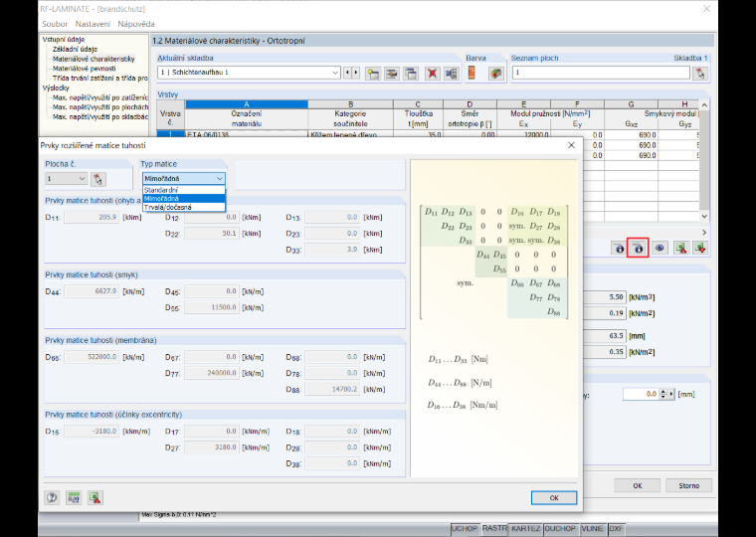Toggle the eye view mode button
Image resolution: width=756 pixels, height=537 pixels.
pos(660,248)
